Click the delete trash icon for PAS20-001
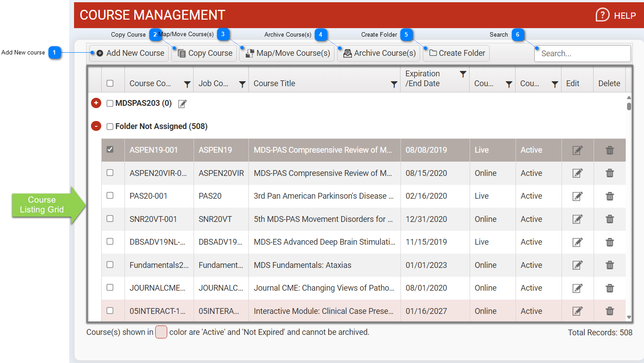The image size is (644, 363). [610, 196]
